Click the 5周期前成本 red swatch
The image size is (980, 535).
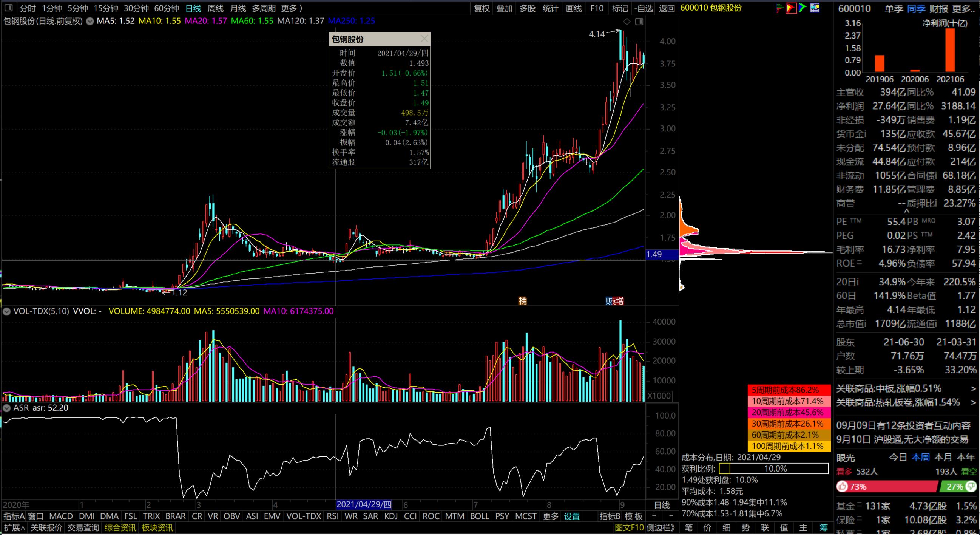(x=789, y=390)
